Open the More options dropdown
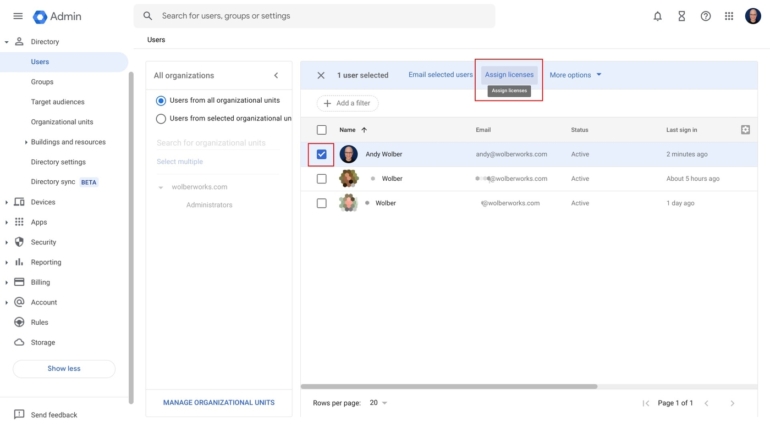This screenshot has width=770, height=433. [x=576, y=75]
